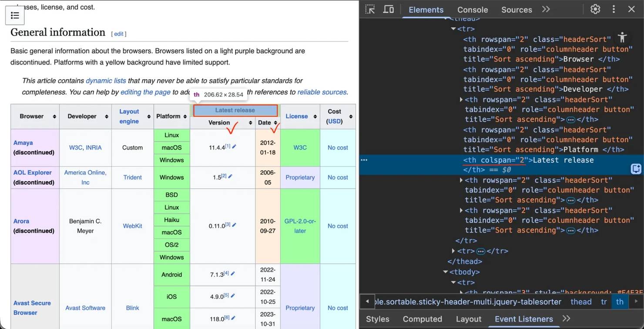The image size is (644, 329).
Task: Click the table of contents icon
Action: point(15,16)
